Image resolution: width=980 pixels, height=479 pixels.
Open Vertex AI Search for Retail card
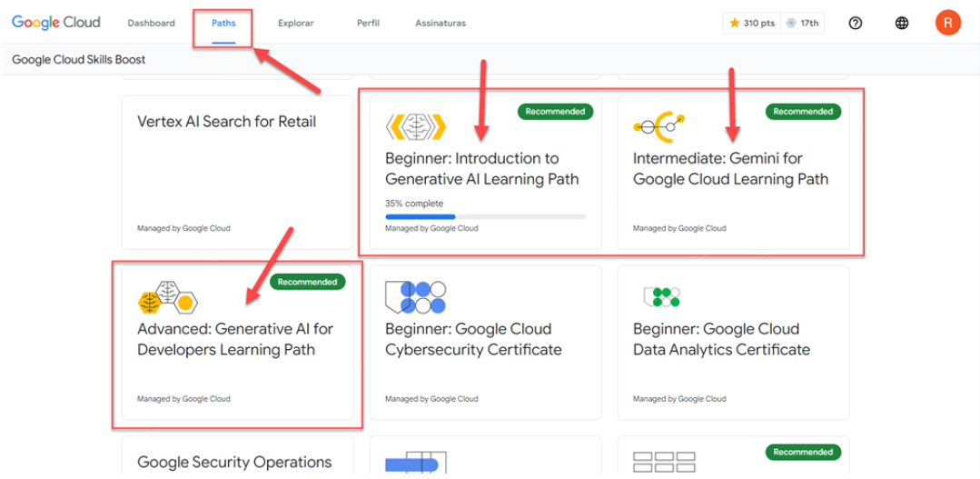coord(226,122)
